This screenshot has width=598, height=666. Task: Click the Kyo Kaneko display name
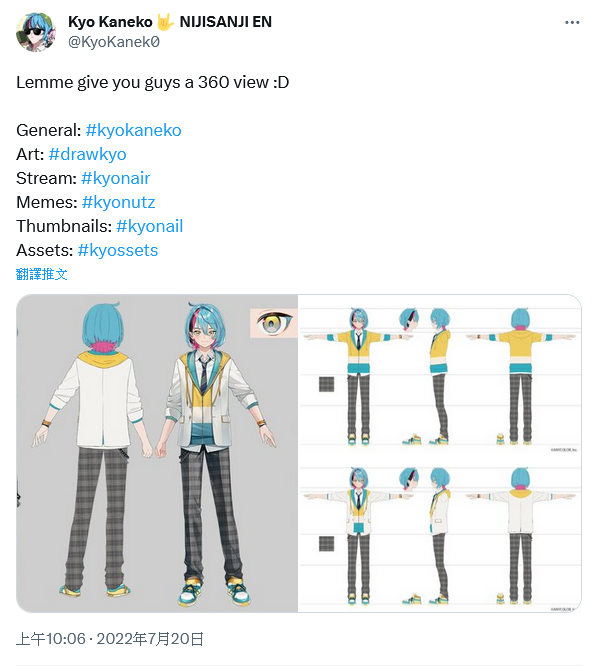click(110, 22)
